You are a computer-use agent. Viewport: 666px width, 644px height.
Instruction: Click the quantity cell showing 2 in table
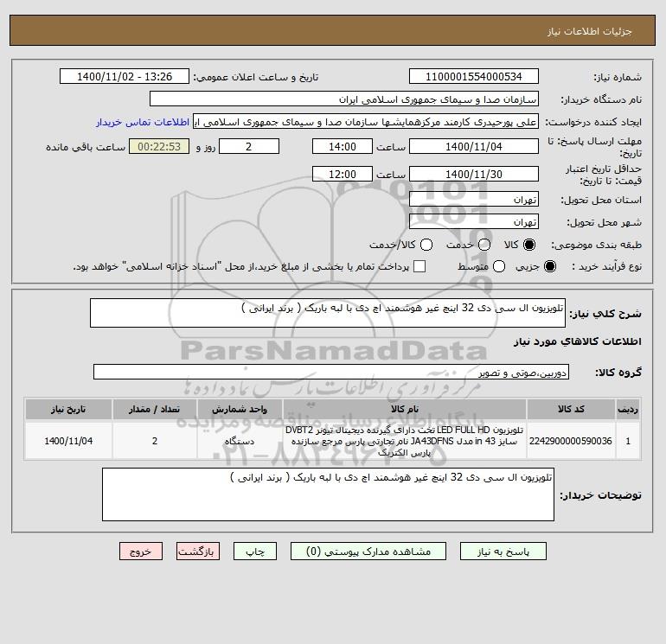point(155,441)
